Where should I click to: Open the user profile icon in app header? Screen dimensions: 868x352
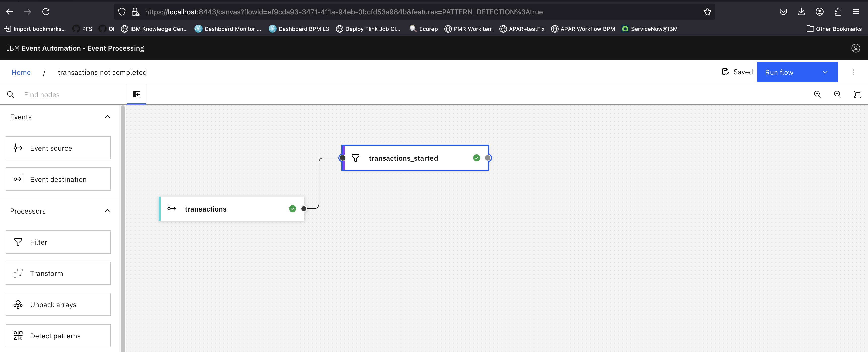point(856,48)
